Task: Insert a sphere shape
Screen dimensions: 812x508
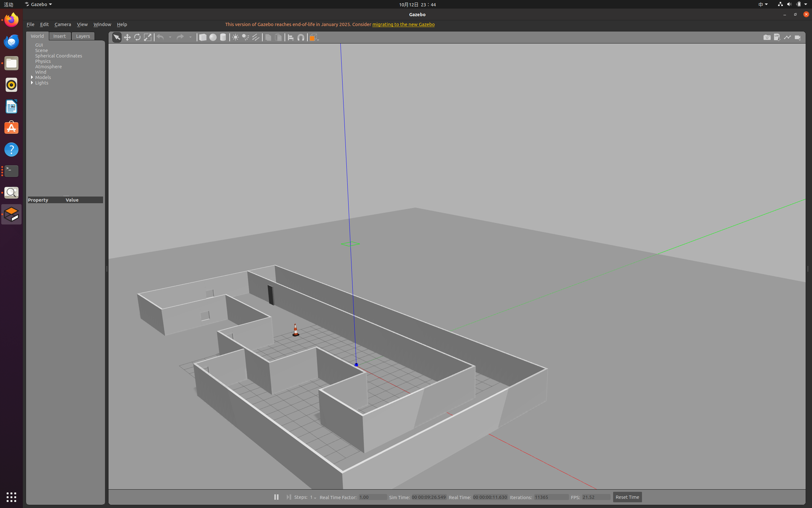Action: point(213,37)
